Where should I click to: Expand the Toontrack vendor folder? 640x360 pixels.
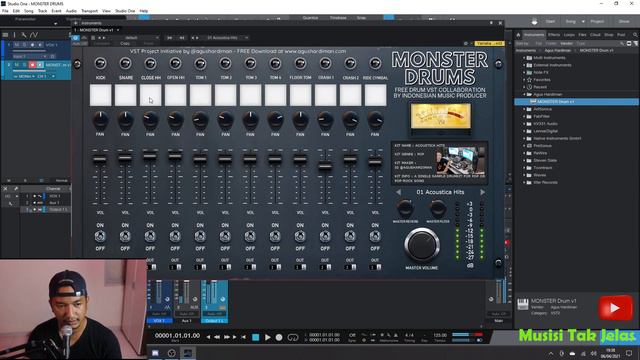point(524,168)
